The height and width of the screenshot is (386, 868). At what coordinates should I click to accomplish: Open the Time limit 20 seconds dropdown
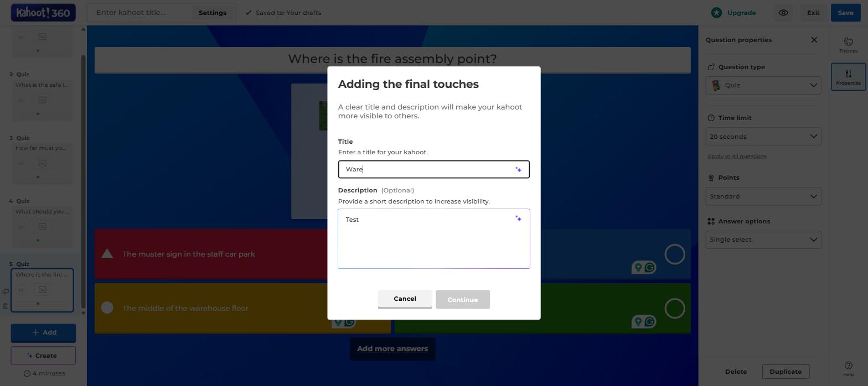[763, 137]
